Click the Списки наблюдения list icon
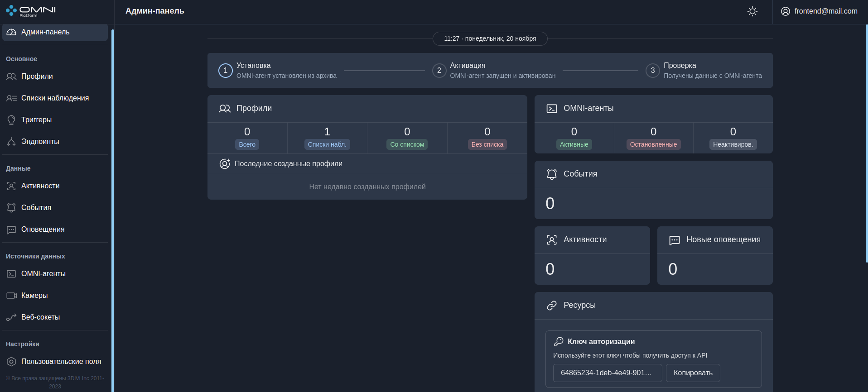 click(11, 98)
